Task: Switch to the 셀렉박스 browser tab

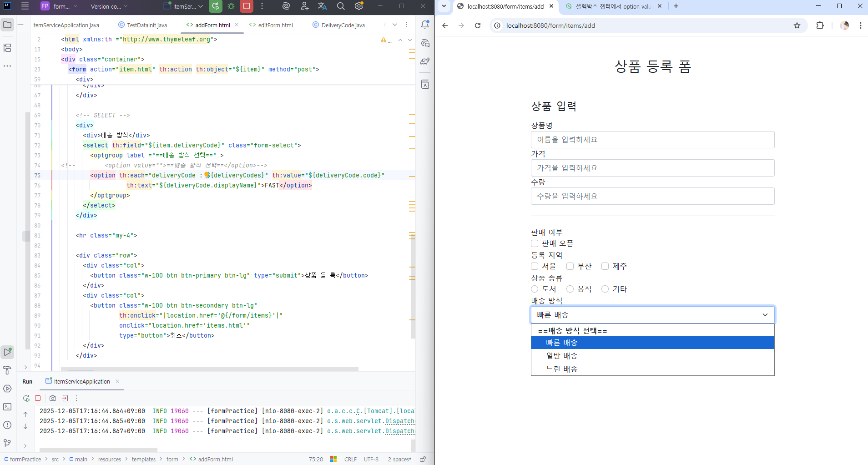Action: (613, 6)
